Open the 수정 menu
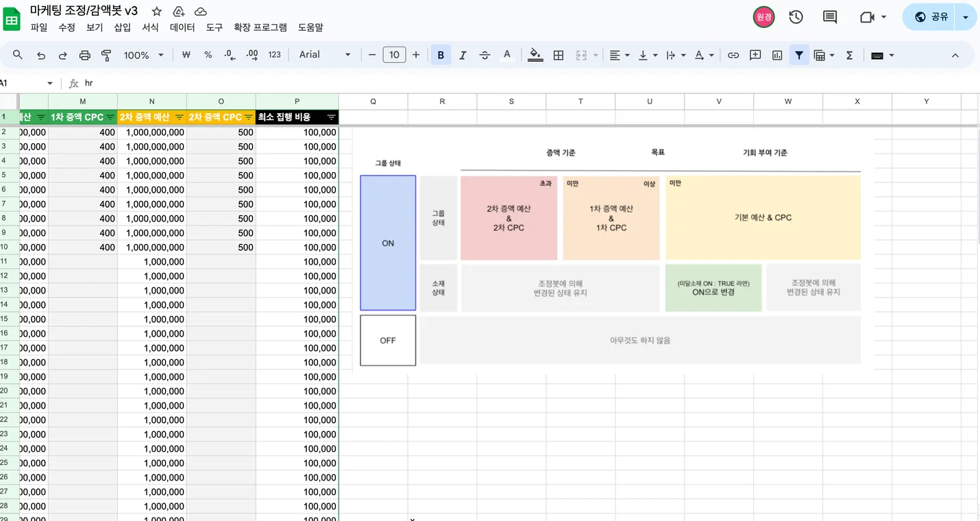The width and height of the screenshot is (980, 521). 66,27
